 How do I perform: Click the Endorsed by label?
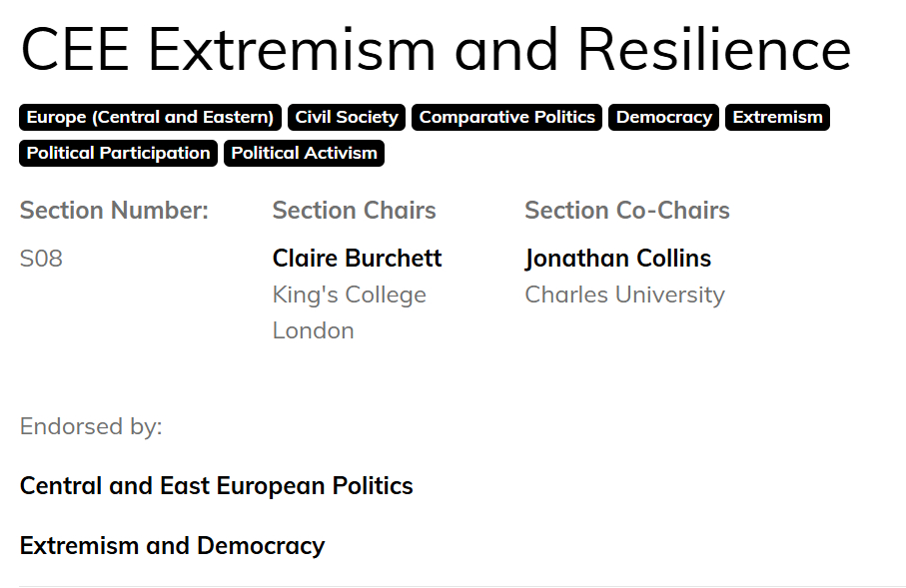coord(91,427)
